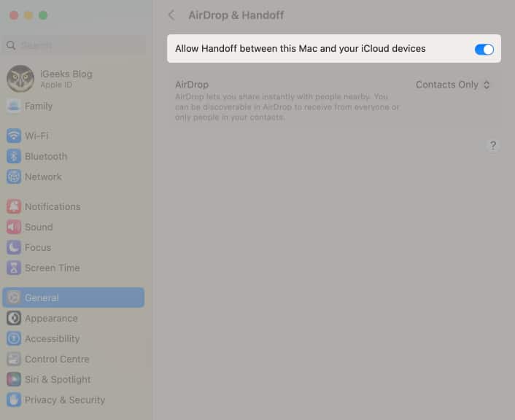Select Focus label in sidebar
The image size is (515, 420).
tap(38, 248)
